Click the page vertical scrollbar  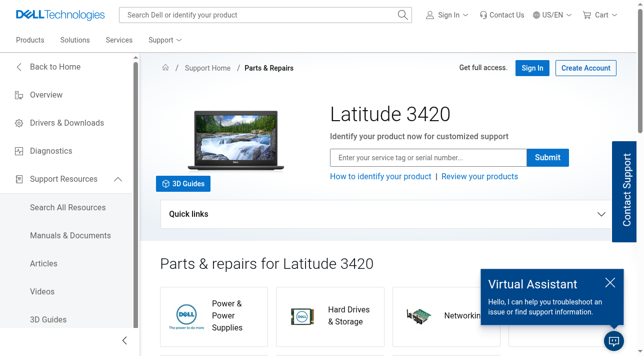pos(640,70)
